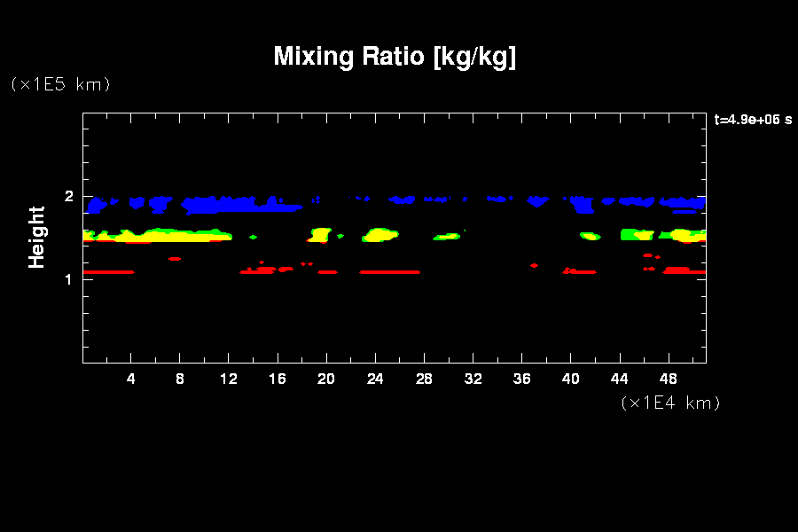Select x-axis tick label 48
The image size is (798, 532).
[x=669, y=379]
